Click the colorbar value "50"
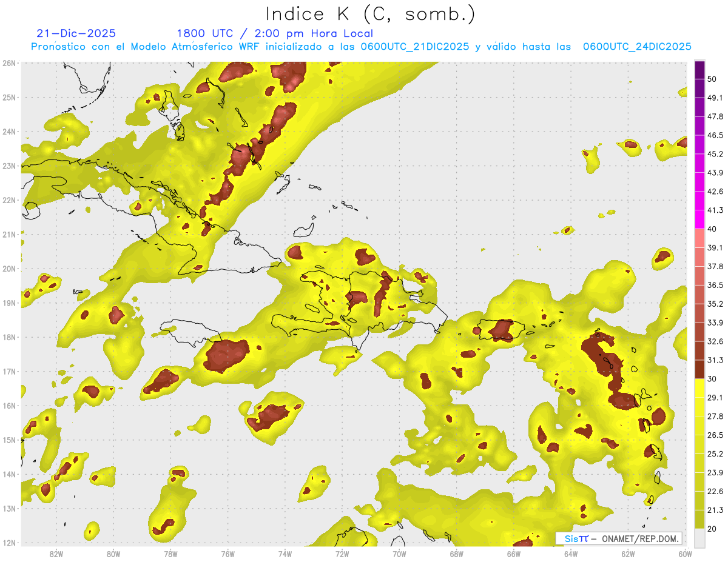This screenshot has height=562, width=728. 712,79
